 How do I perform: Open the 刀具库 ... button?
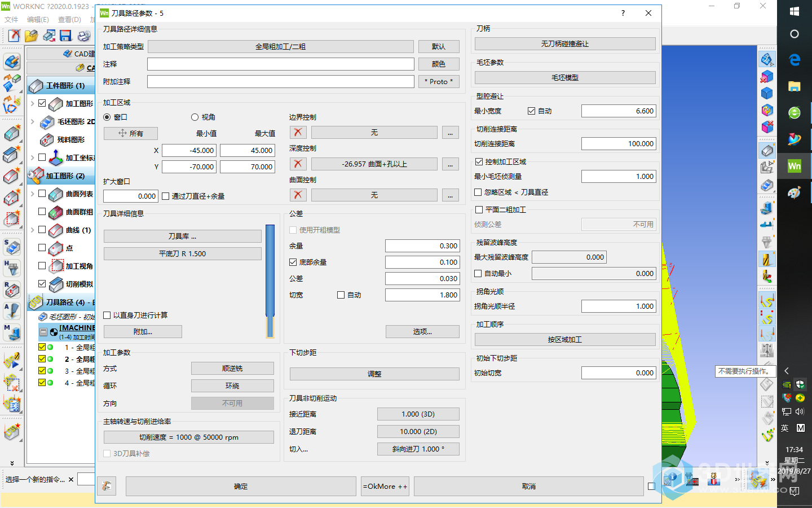tap(183, 236)
